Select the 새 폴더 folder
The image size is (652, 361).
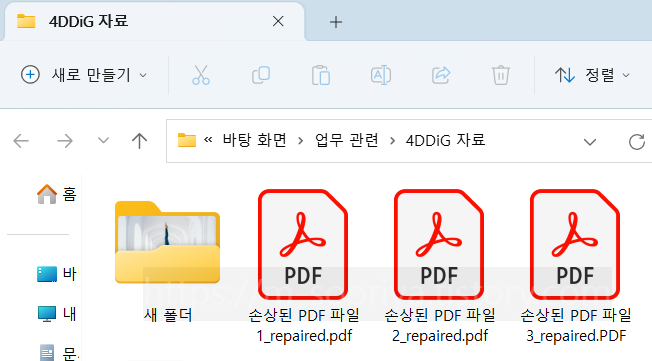pos(168,242)
